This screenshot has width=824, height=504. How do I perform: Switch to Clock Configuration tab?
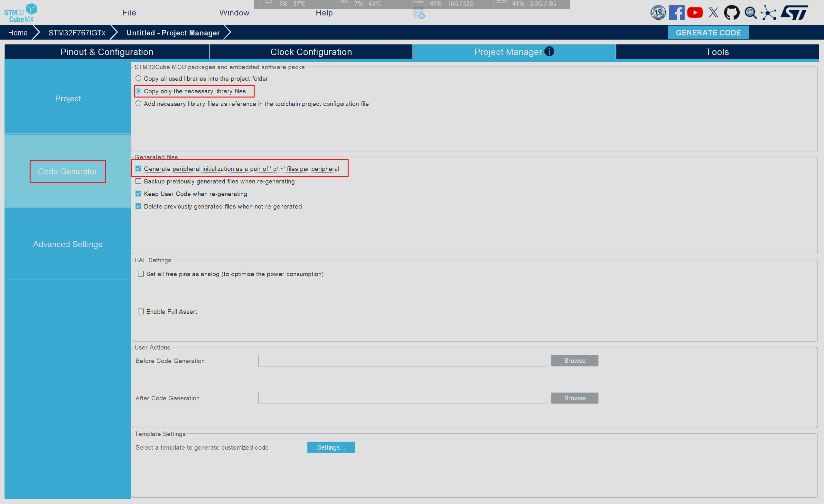[x=311, y=52]
